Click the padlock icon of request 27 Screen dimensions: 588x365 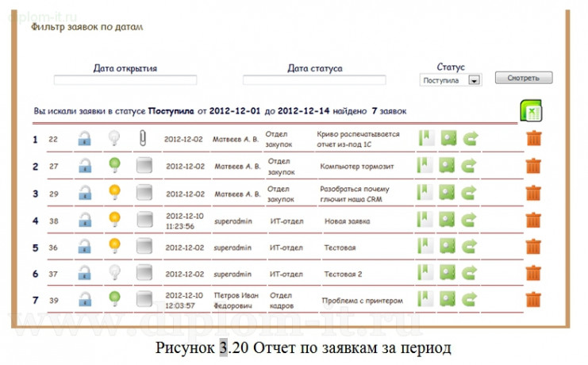point(85,166)
